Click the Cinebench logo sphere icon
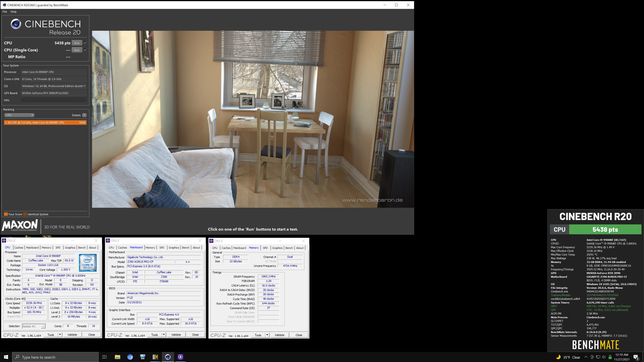644x362 pixels. (x=16, y=24)
